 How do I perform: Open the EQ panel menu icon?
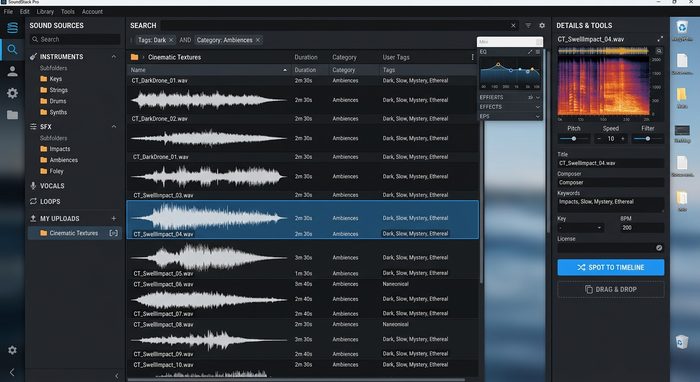pyautogui.click(x=538, y=52)
